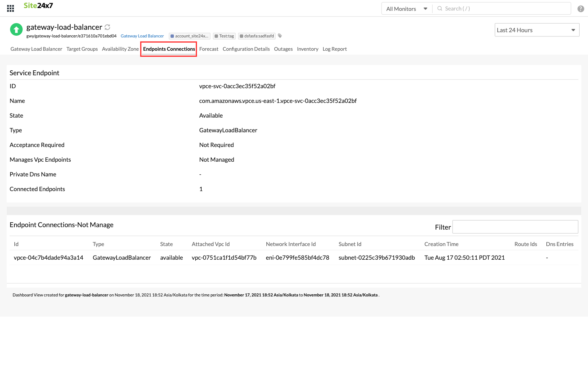Select subnet-0225c39b671930adb cell

click(377, 258)
